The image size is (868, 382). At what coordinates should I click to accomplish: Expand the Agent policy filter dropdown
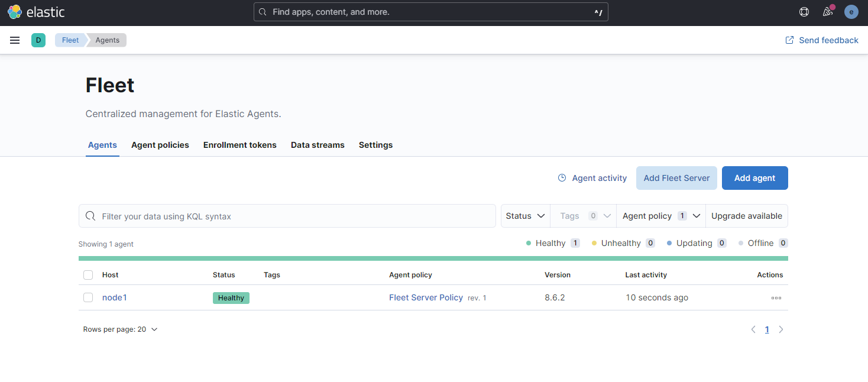click(661, 216)
